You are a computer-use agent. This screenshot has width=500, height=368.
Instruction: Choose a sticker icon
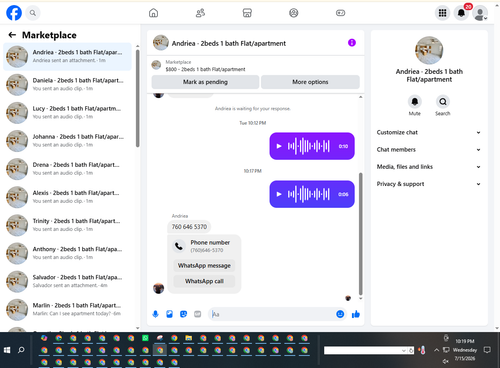pos(183,314)
